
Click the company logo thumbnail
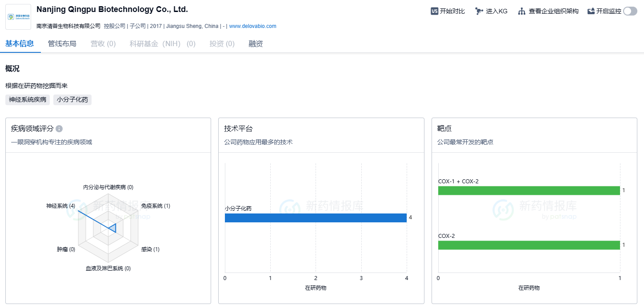click(18, 17)
